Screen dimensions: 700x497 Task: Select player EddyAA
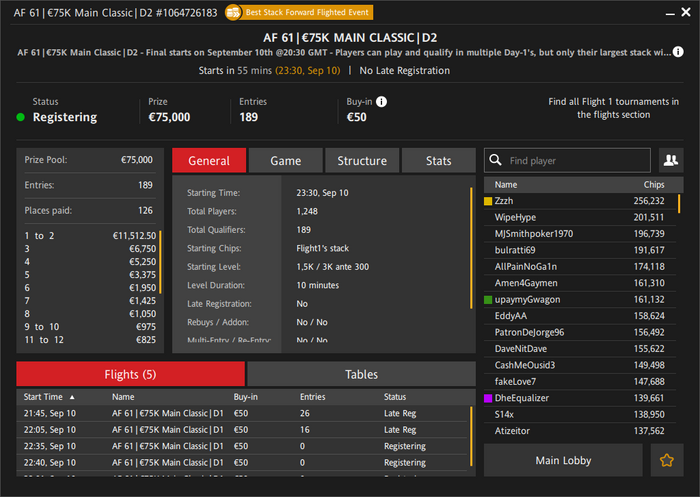tap(580, 316)
